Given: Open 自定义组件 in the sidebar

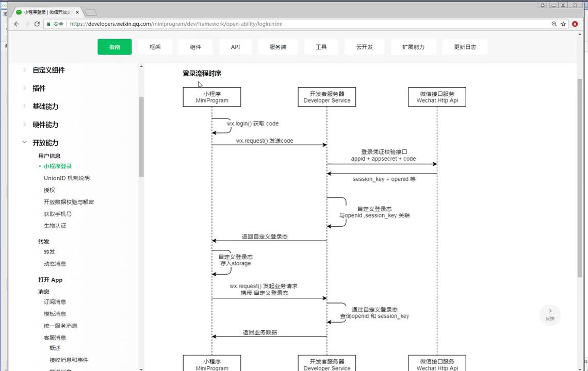Looking at the screenshot, I should click(49, 70).
